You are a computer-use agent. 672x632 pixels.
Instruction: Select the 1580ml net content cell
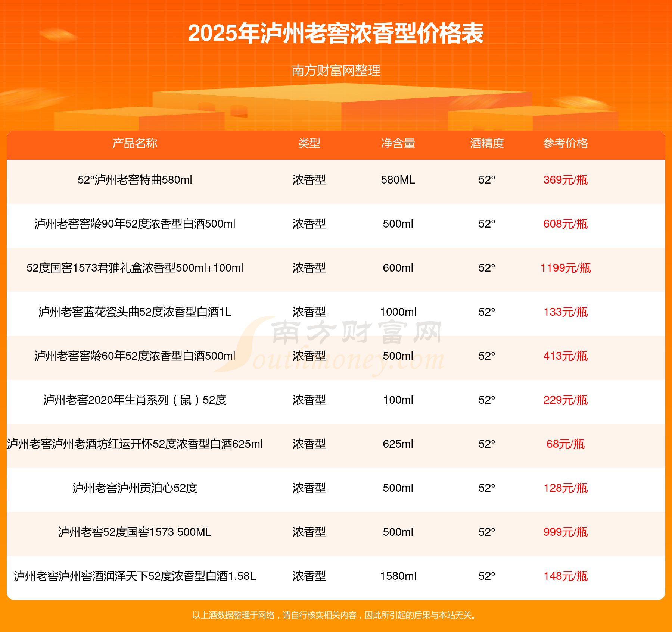398,576
